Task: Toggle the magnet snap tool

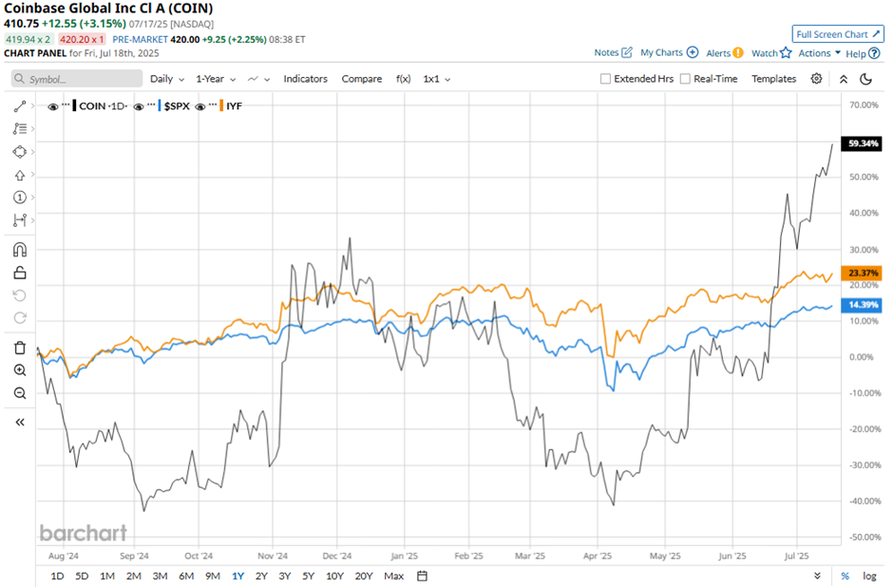Action: tap(19, 249)
